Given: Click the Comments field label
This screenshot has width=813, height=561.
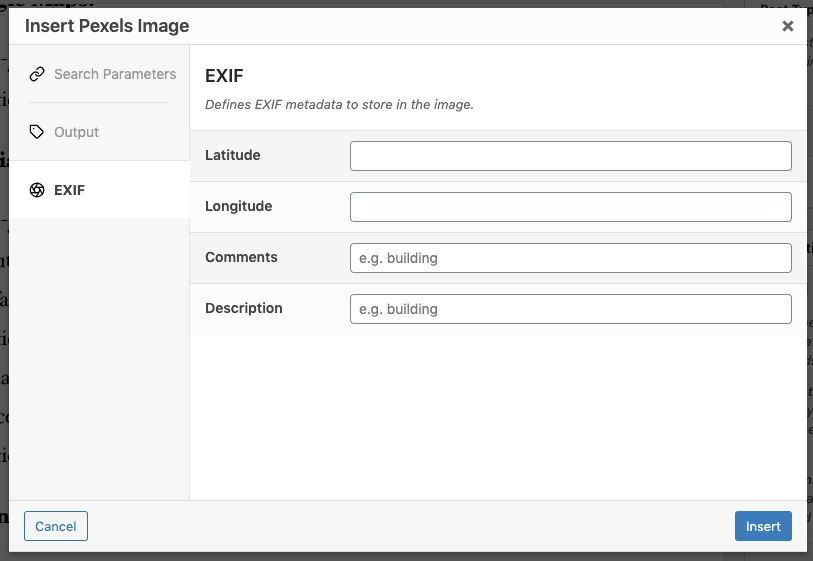Looking at the screenshot, I should pyautogui.click(x=242, y=257).
